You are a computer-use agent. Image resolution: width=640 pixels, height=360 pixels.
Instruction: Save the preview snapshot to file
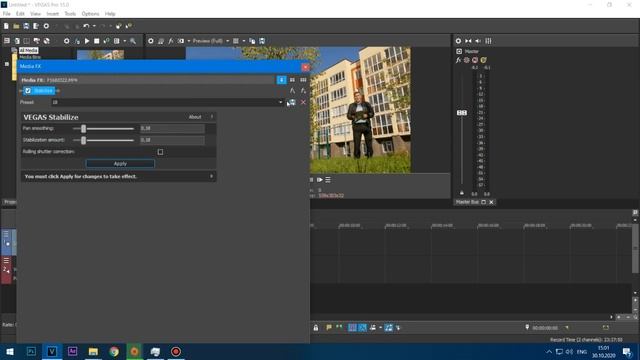tap(262, 41)
